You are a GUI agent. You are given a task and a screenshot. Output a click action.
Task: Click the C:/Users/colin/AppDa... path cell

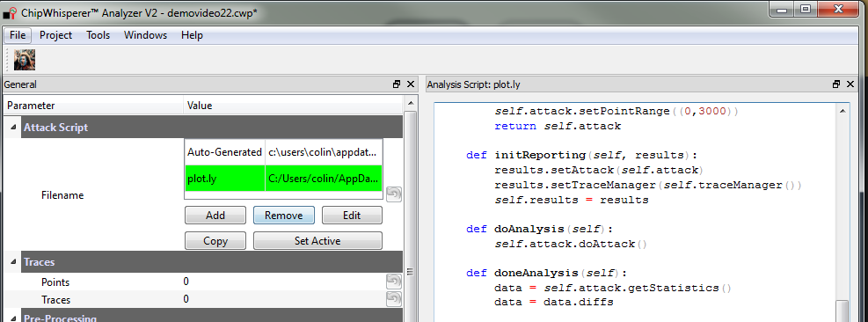(x=324, y=179)
